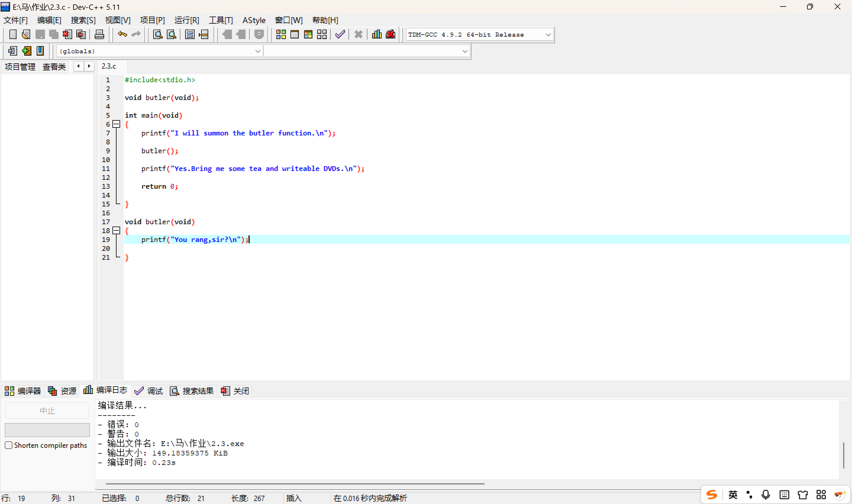This screenshot has width=852, height=504.
Task: Switch to the 调试 tab
Action: pos(149,391)
